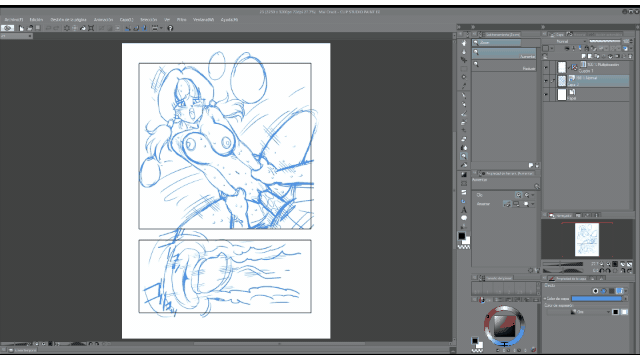Select the Pencil tool
This screenshot has height=360, width=640.
click(x=464, y=105)
